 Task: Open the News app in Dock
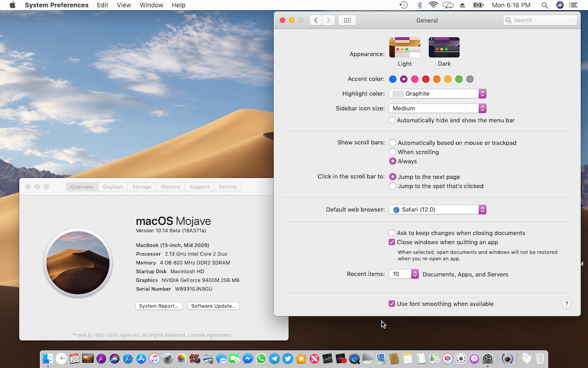click(x=314, y=359)
